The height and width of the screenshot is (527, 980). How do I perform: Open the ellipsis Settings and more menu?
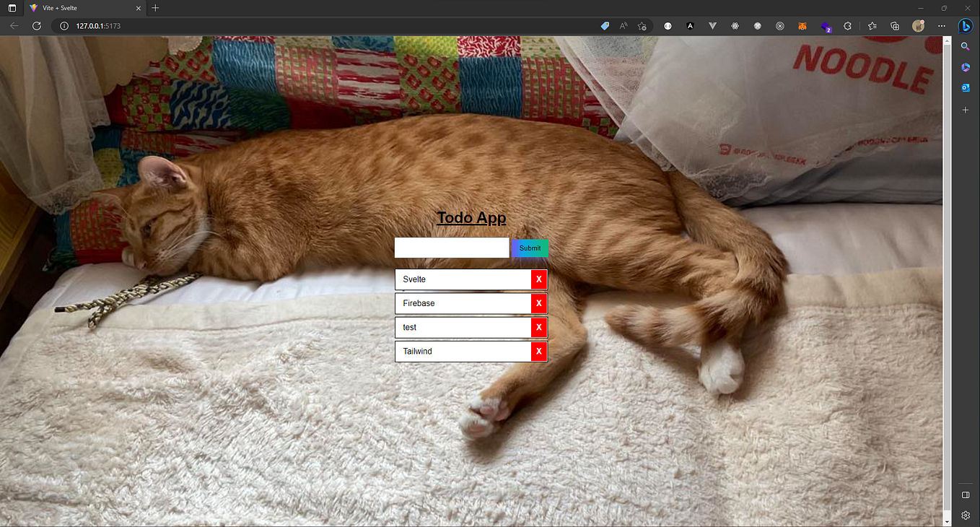pos(942,26)
